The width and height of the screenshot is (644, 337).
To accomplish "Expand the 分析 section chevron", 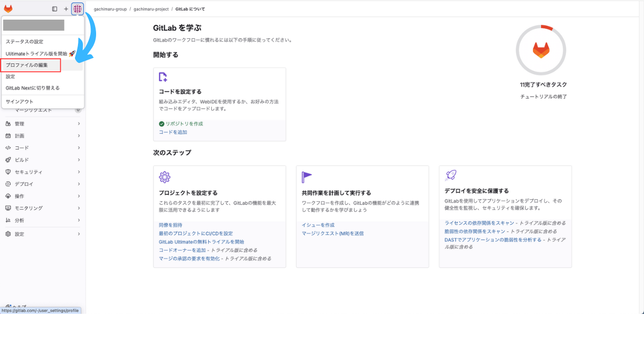I will coord(79,220).
